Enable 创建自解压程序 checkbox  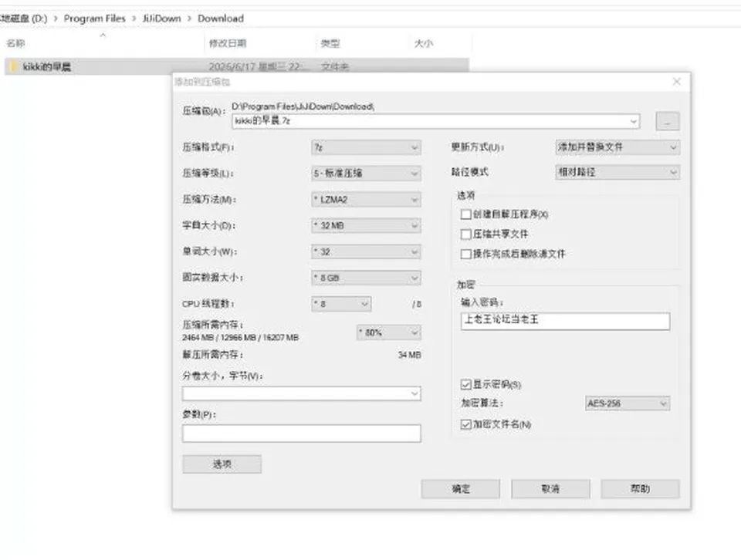point(466,214)
